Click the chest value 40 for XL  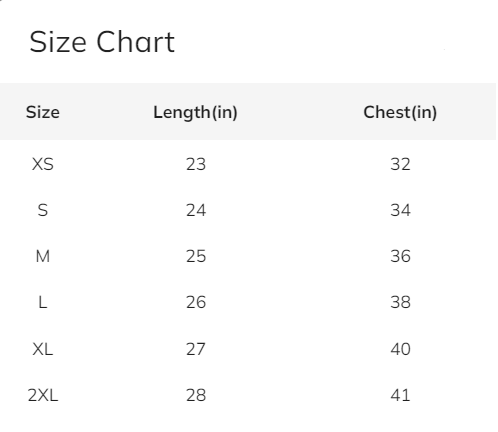(x=400, y=349)
